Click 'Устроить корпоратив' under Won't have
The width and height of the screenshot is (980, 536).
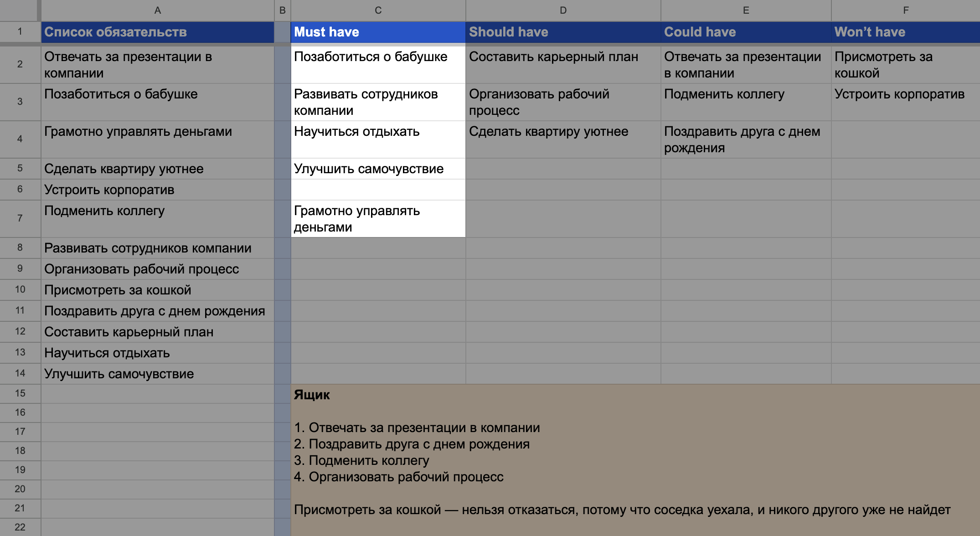906,102
